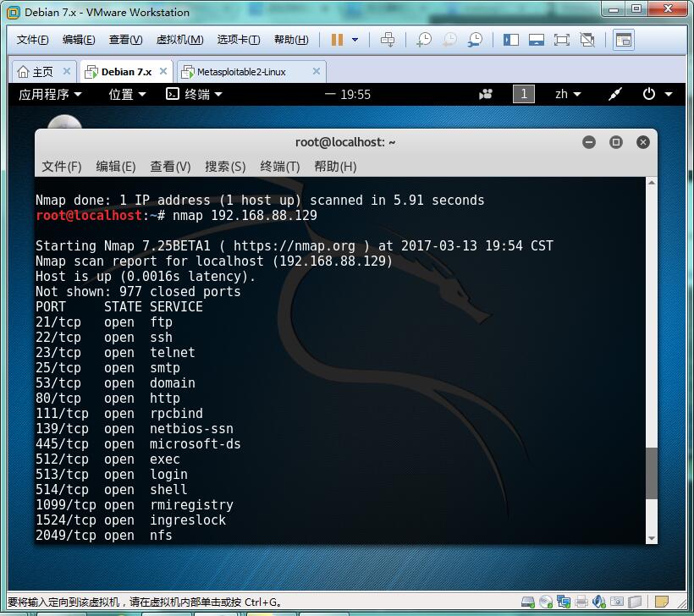Enter full screen mode icon
Screen dimensions: 694x616
tap(562, 40)
